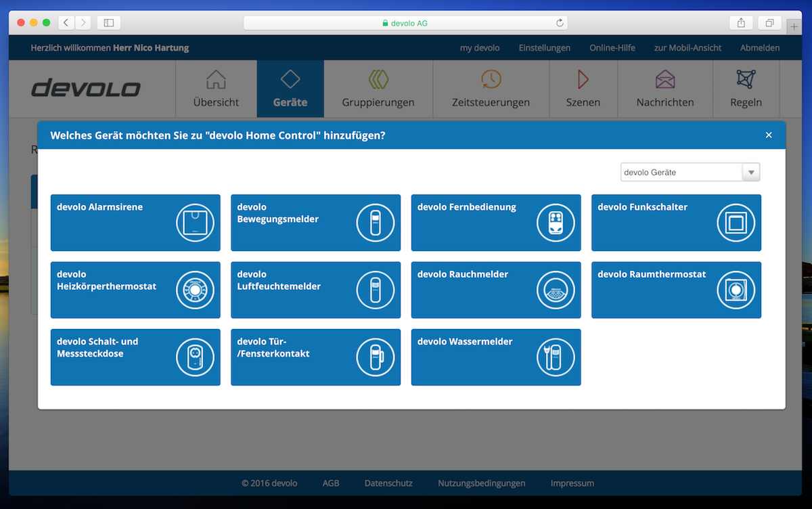
Task: Toggle the Safari sidebar button
Action: 109,23
